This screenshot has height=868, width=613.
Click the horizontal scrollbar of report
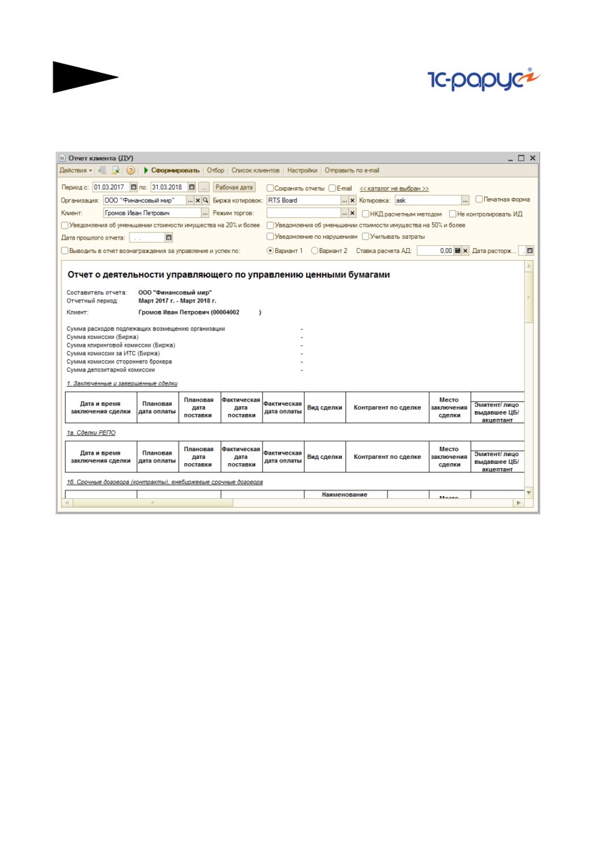pyautogui.click(x=294, y=503)
